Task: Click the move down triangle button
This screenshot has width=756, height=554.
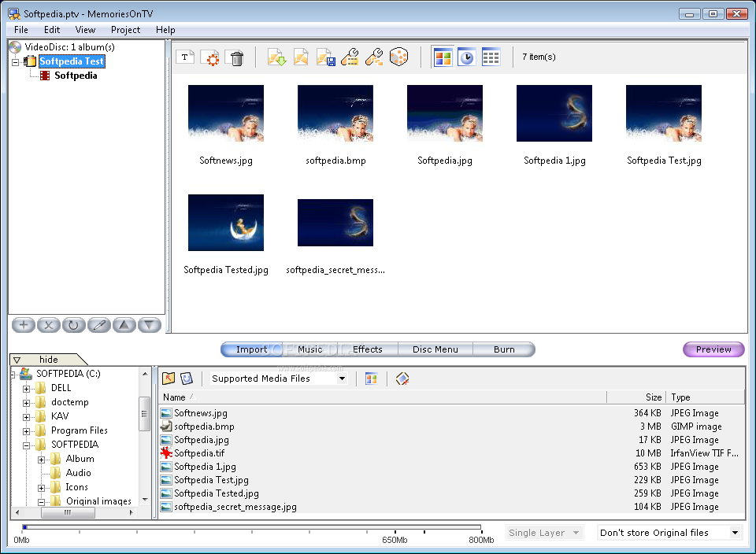Action: point(150,325)
